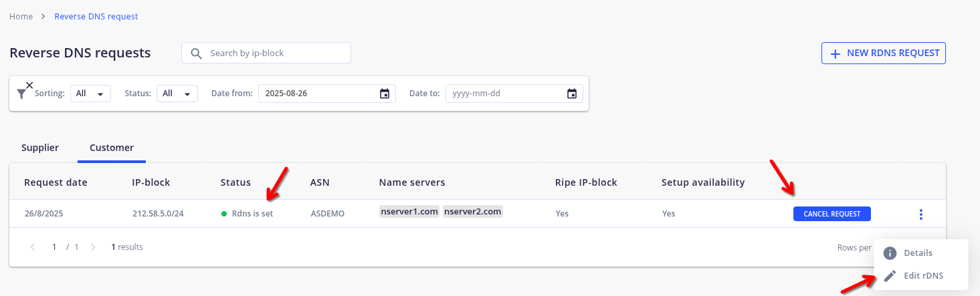The image size is (980, 296).
Task: Go to the next results page arrow
Action: (x=93, y=247)
